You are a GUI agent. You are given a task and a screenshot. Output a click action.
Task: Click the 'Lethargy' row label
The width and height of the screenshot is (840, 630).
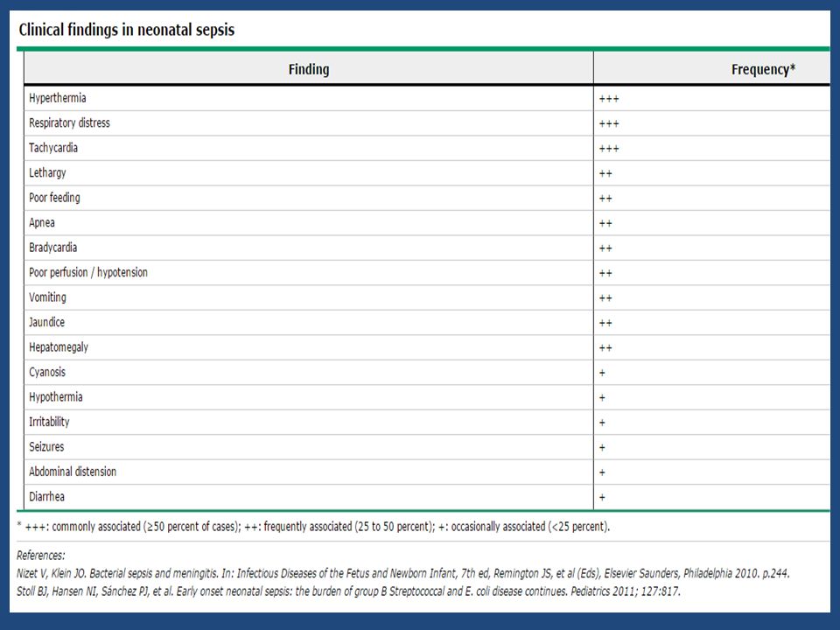[x=47, y=172]
